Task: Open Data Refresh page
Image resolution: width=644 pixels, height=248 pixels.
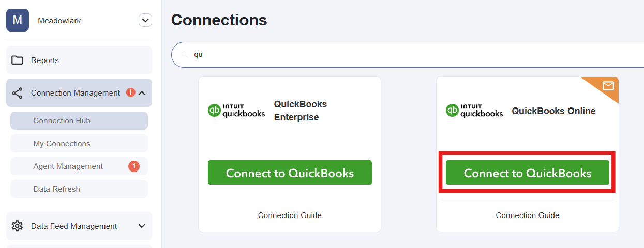Action: point(57,189)
